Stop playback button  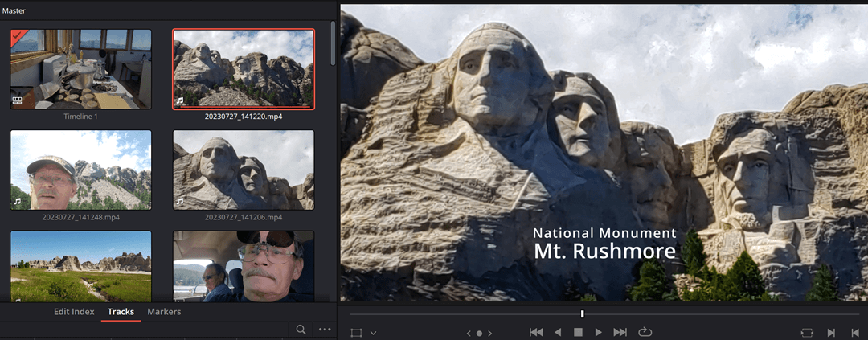[x=578, y=332]
